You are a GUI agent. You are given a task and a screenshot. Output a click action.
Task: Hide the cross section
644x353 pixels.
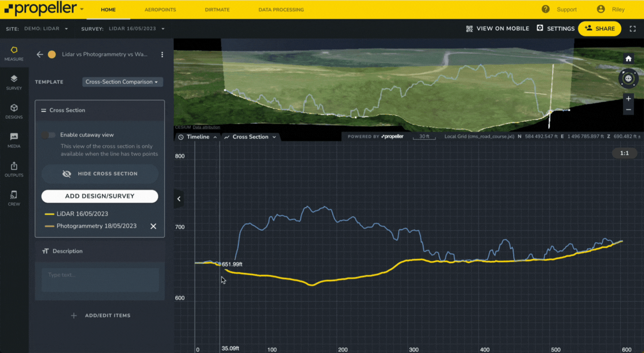pos(100,174)
